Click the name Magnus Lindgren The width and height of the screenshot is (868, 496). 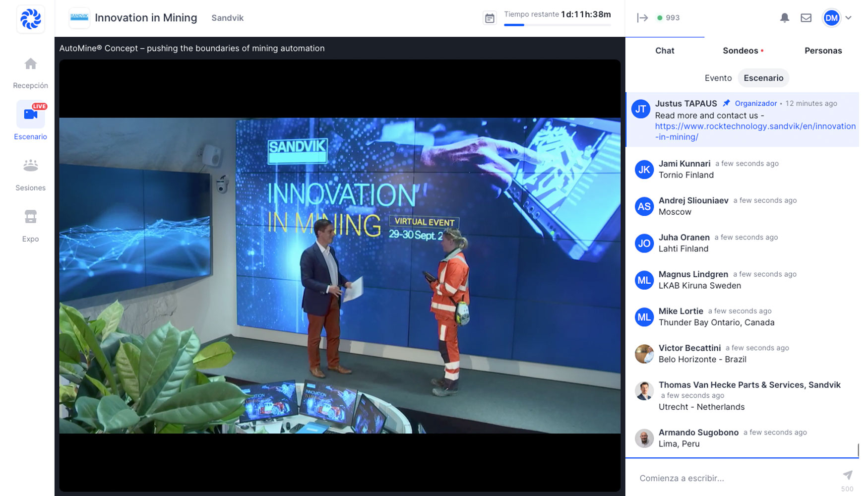(693, 274)
